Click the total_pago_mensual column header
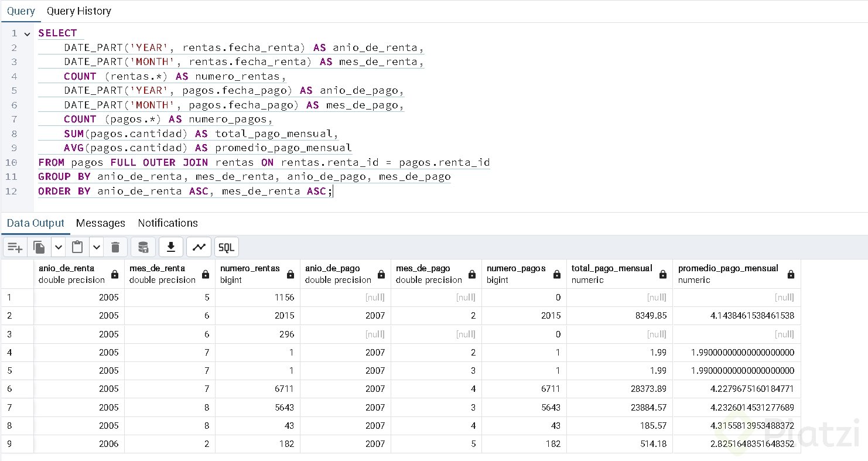868x461 pixels. pyautogui.click(x=611, y=274)
